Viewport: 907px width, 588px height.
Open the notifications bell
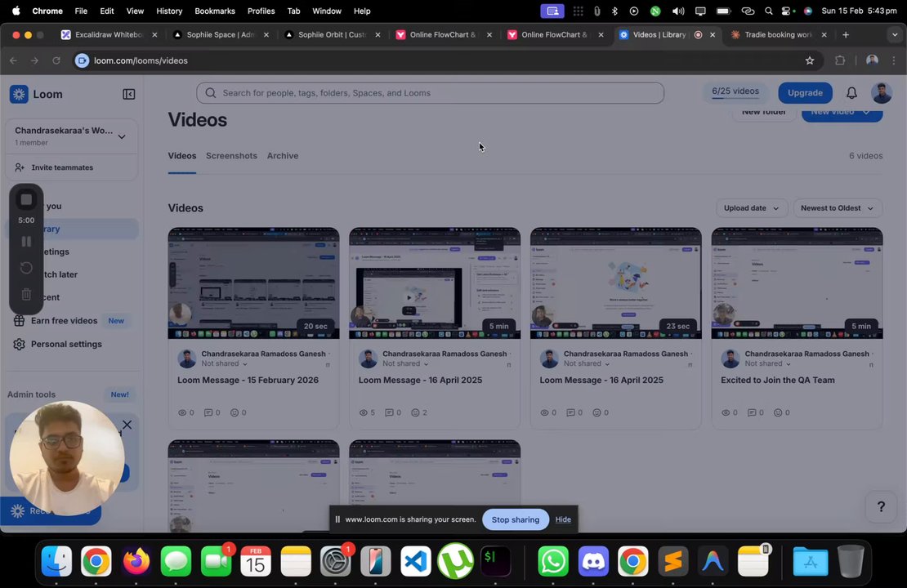coord(851,92)
